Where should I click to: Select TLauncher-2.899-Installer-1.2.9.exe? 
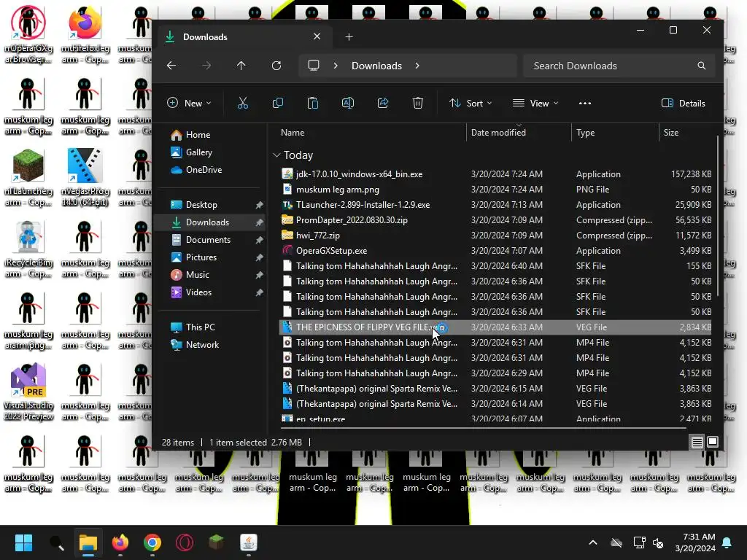(495, 205)
